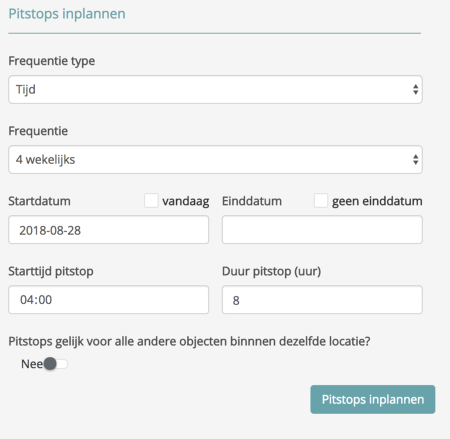The height and width of the screenshot is (439, 450).
Task: Click the vandaag label text
Action: click(186, 201)
